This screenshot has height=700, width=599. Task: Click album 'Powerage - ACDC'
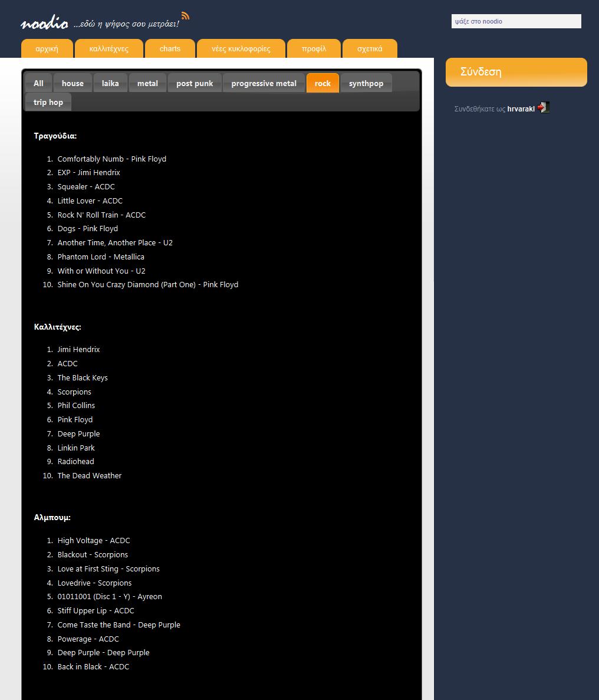coord(88,639)
